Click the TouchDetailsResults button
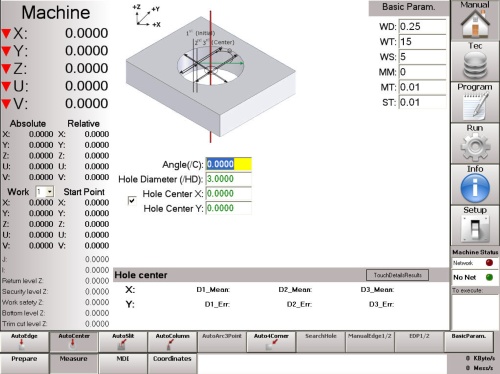This screenshot has width=500, height=374. [397, 275]
